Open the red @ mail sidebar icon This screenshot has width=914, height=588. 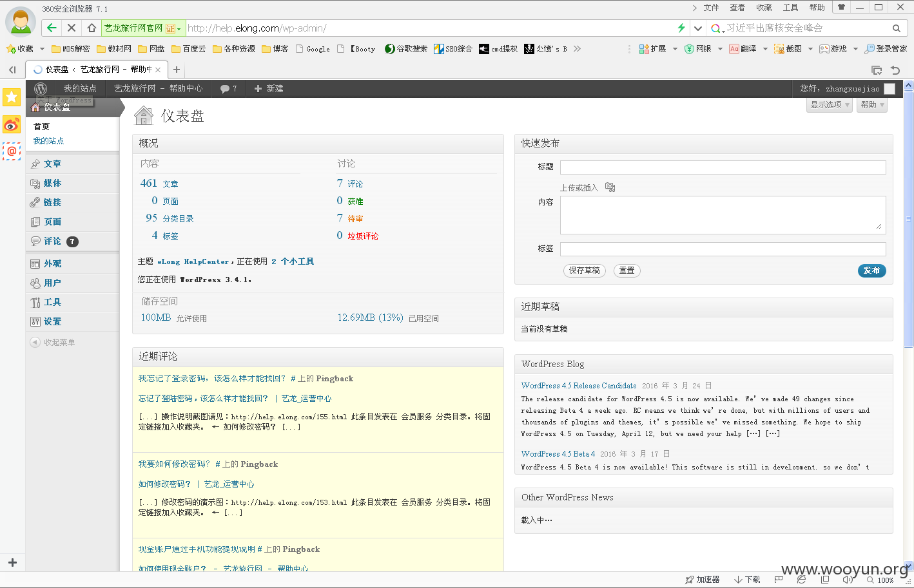12,151
